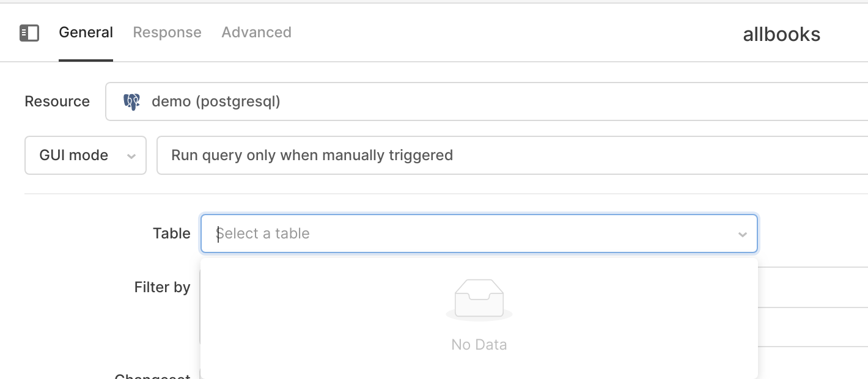Screen dimensions: 868x379
Task: Click the allbooks query name
Action: tap(782, 34)
